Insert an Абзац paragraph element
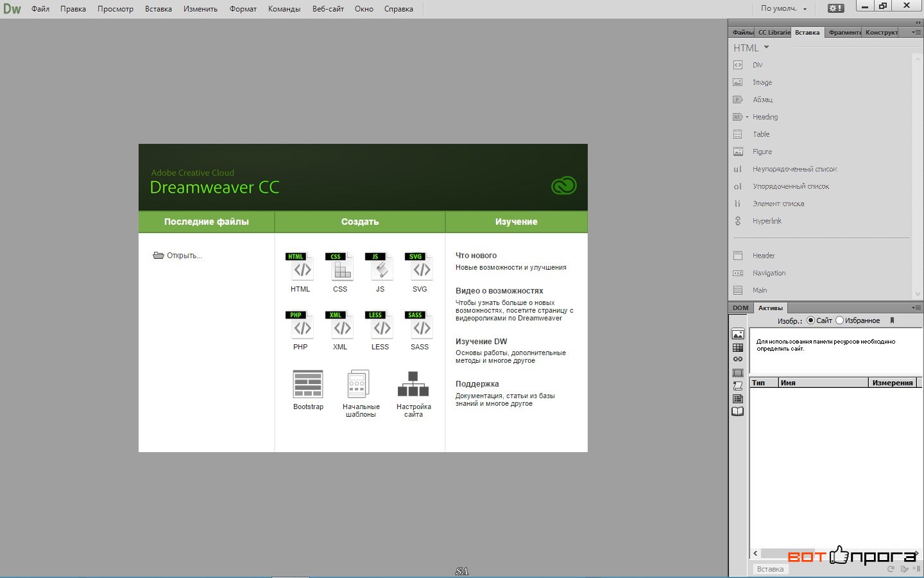 [753, 100]
